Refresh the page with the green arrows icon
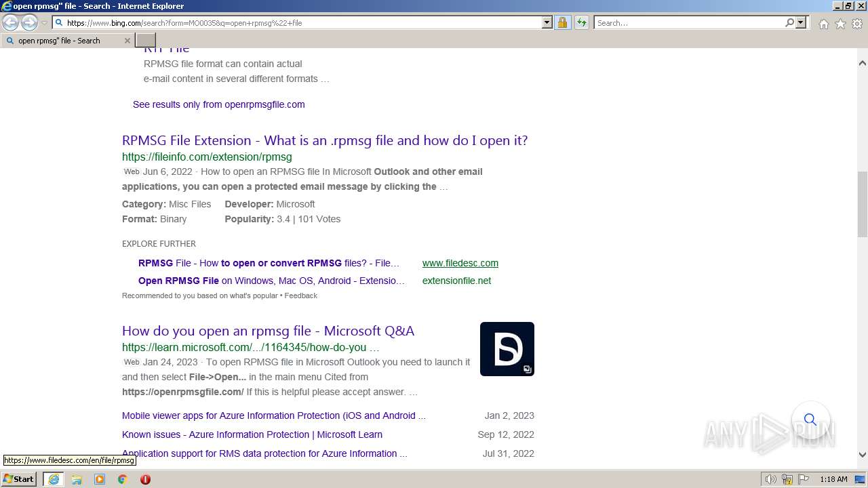868x488 pixels. (582, 23)
